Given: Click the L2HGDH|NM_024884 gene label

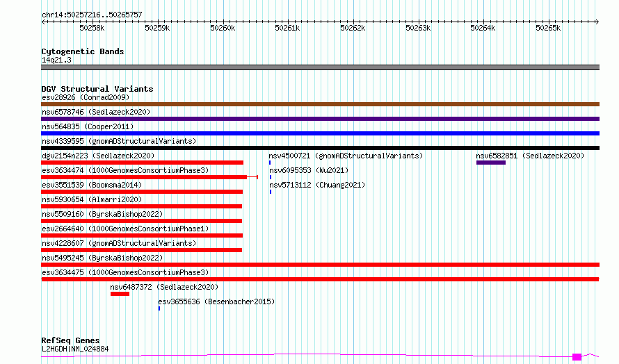Looking at the screenshot, I should pyautogui.click(x=75, y=349).
